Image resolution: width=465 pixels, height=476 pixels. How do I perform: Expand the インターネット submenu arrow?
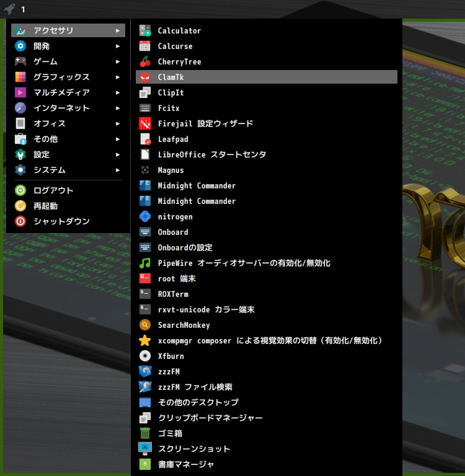118,108
